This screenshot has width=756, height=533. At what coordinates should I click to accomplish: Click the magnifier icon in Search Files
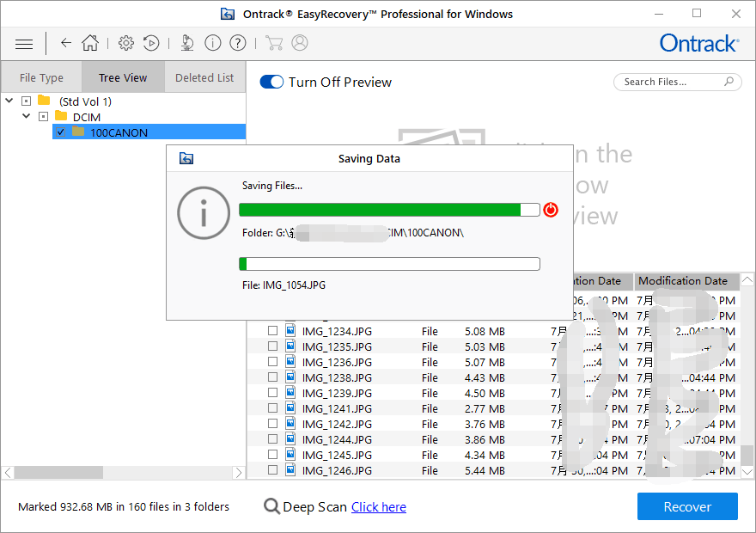coord(729,82)
